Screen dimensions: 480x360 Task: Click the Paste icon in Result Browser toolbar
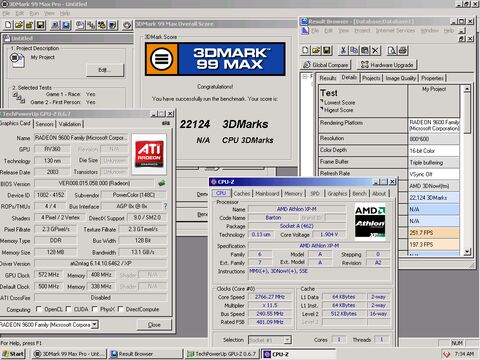[x=365, y=50]
